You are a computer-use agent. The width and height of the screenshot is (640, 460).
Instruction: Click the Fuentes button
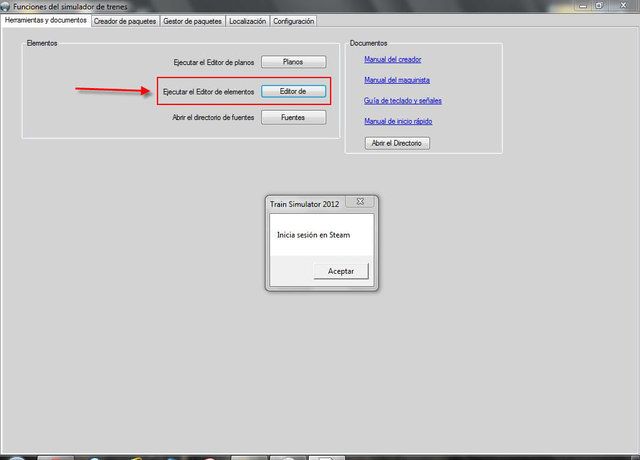pos(293,117)
